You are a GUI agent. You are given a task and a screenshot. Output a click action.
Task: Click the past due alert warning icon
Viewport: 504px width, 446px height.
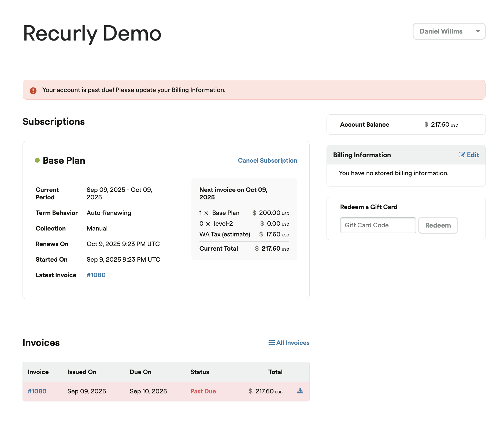click(x=33, y=90)
